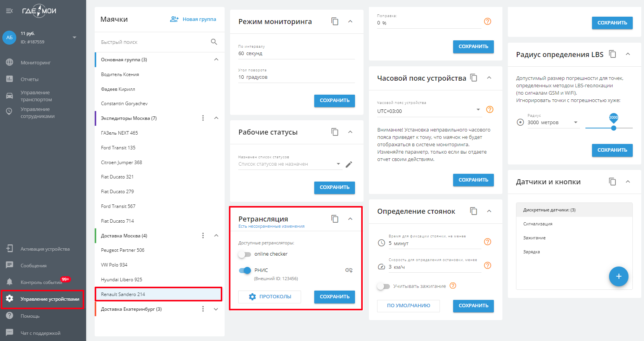Toggle Учитывать зажигание switch

(x=383, y=286)
